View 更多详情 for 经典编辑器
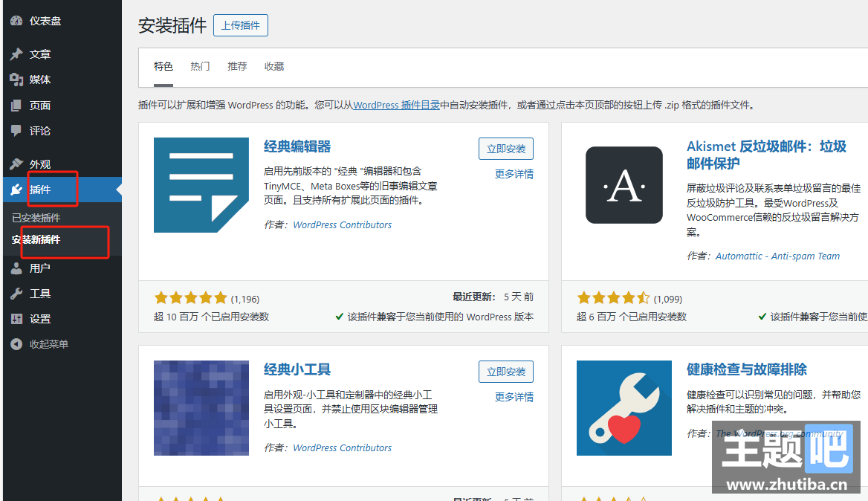 514,174
